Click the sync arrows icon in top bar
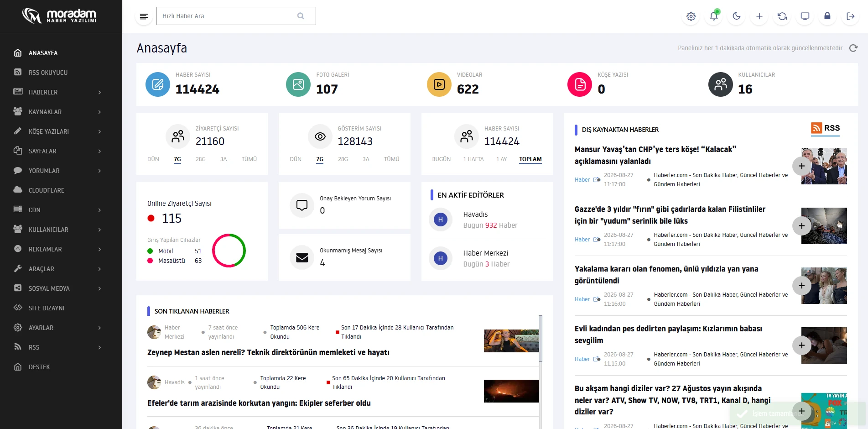Viewport: 868px width, 429px height. 782,16
